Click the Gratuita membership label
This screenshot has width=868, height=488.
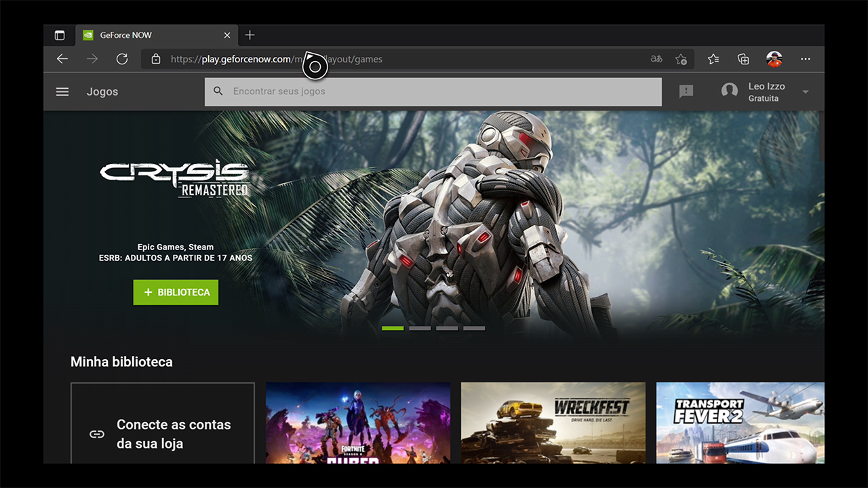[764, 98]
